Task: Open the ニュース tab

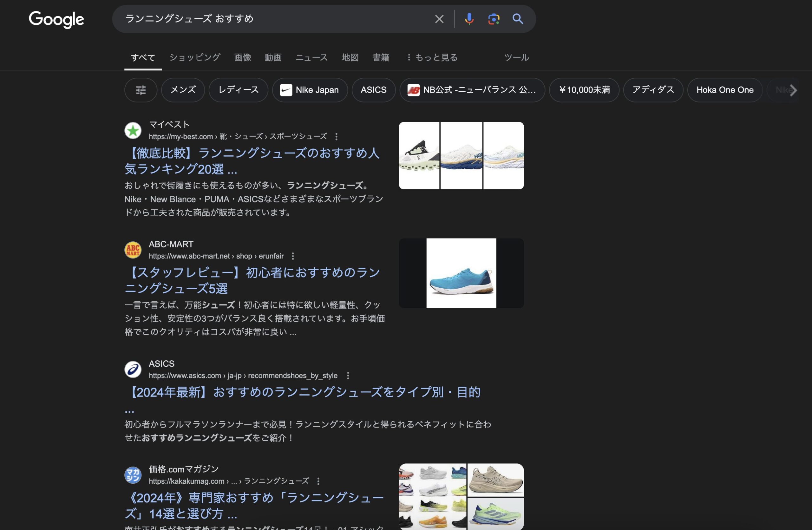Action: (311, 57)
